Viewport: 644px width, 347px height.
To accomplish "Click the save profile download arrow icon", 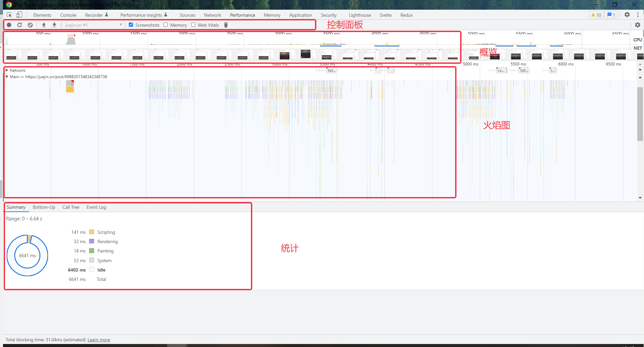I will (x=54, y=25).
